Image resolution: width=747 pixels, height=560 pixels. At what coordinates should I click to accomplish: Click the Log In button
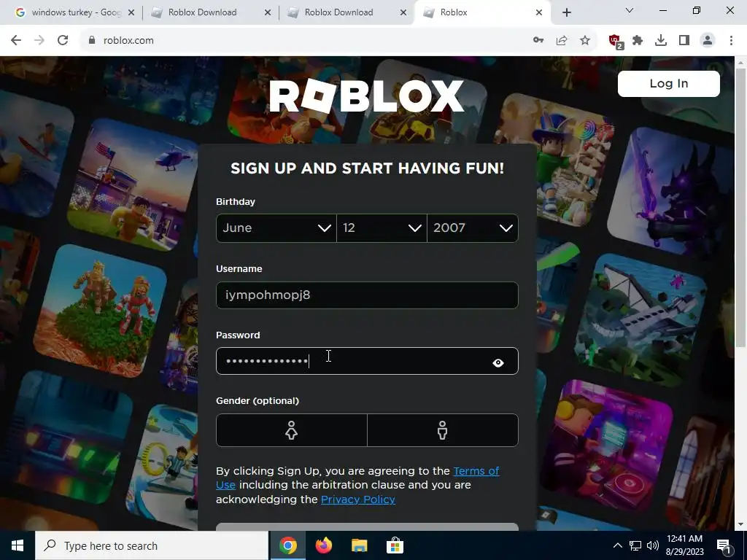pyautogui.click(x=668, y=84)
